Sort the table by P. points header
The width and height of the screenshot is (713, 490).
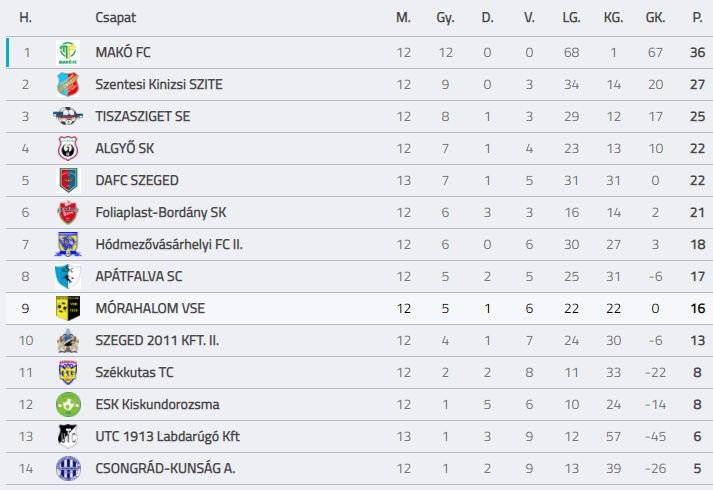tap(698, 18)
